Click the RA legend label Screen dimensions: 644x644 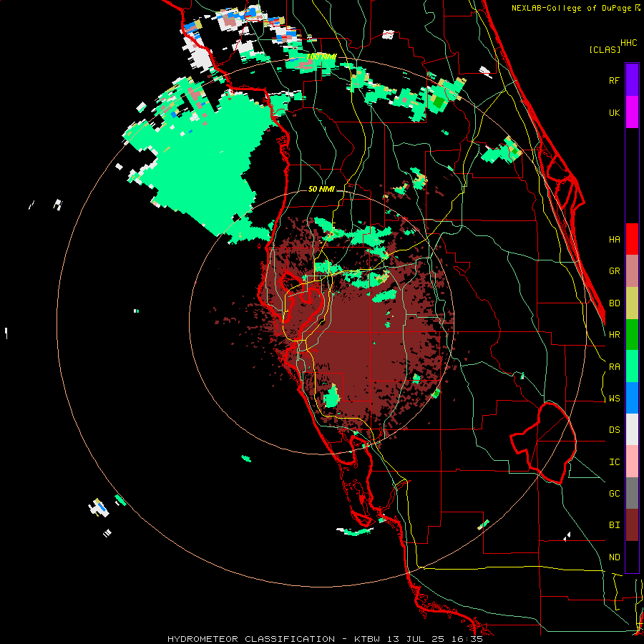coord(614,366)
